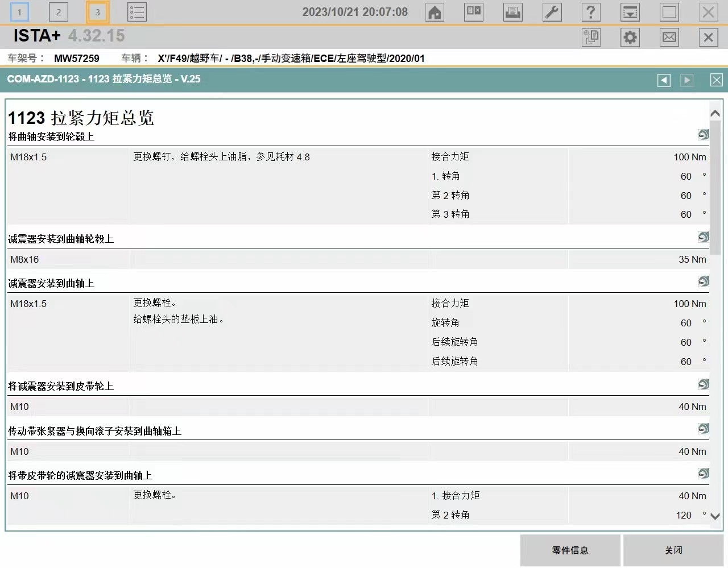Click the data copy clipboard icon above the gear
This screenshot has height=568, width=728.
591,37
